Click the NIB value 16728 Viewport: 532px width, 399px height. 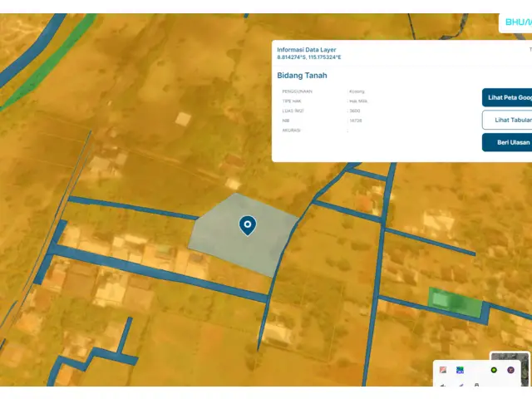(x=355, y=121)
